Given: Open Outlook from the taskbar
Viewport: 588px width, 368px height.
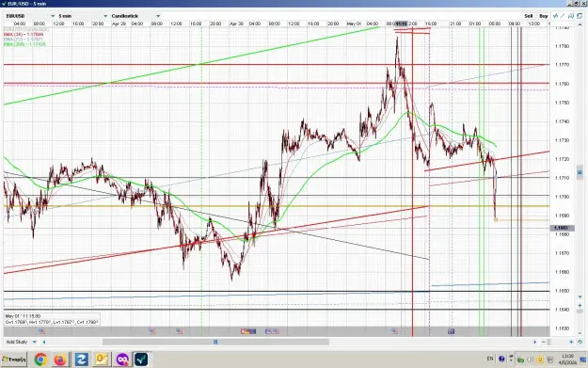Looking at the screenshot, I should click(x=102, y=360).
